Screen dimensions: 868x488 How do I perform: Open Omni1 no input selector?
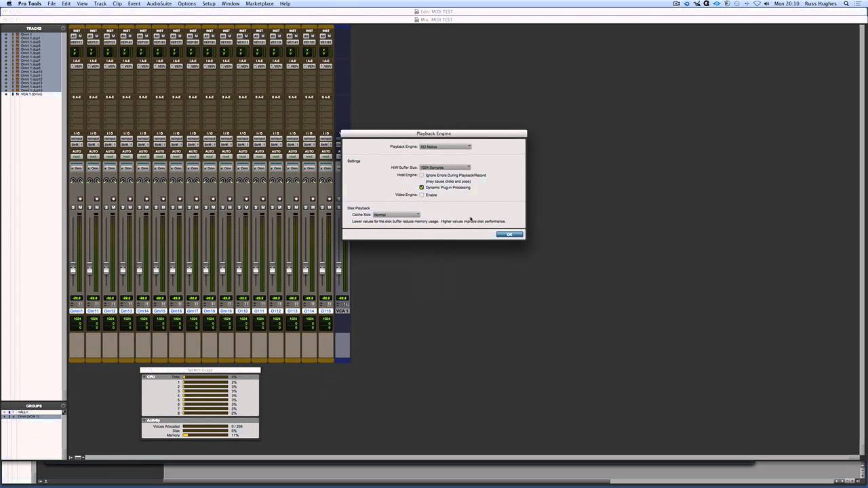77,138
